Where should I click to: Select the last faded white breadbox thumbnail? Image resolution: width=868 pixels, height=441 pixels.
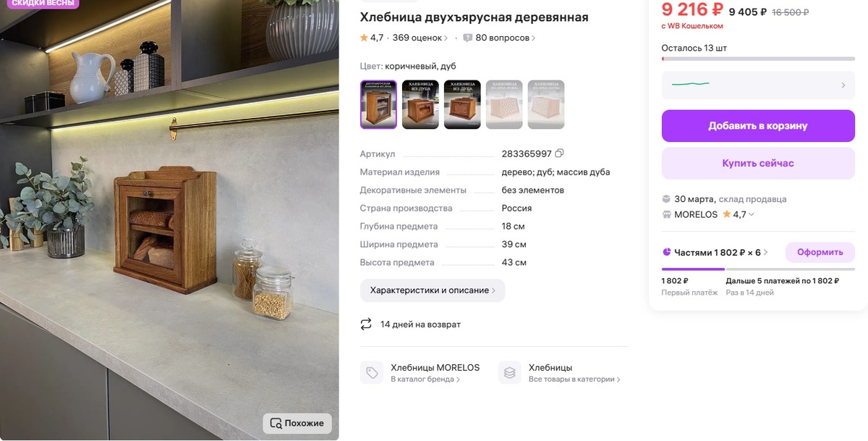[x=546, y=104]
